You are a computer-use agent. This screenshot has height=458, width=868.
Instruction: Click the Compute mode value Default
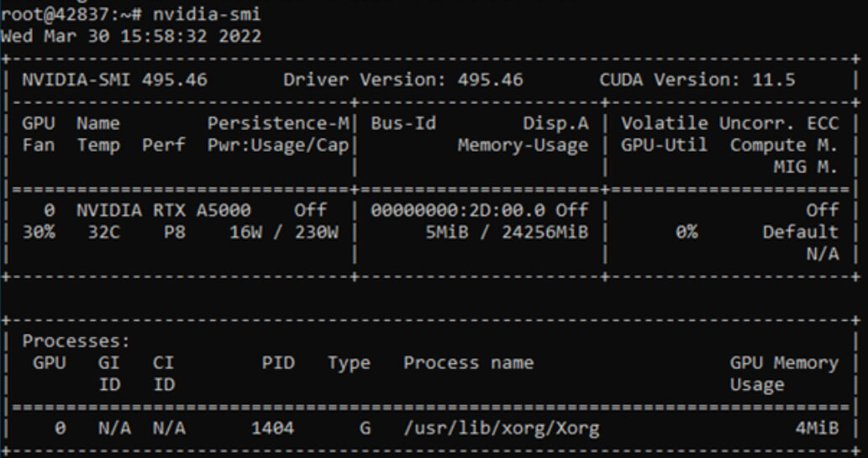[x=800, y=232]
